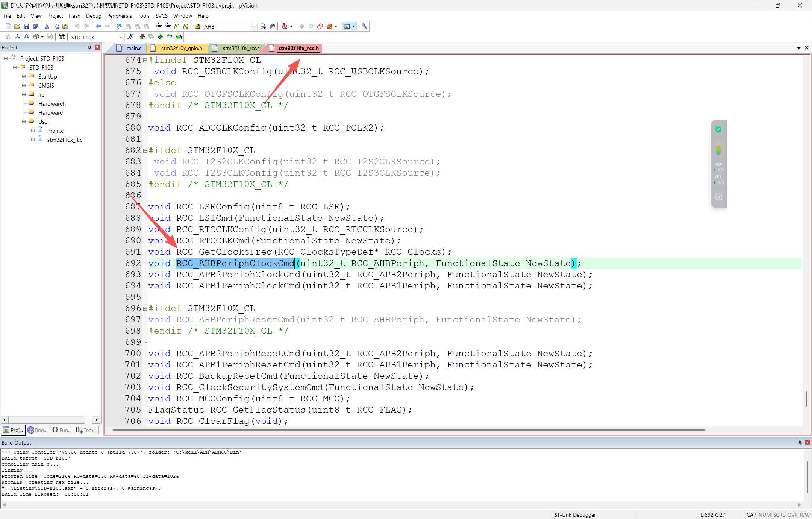Click the Save All files icon
The image size is (812, 519).
tap(35, 26)
